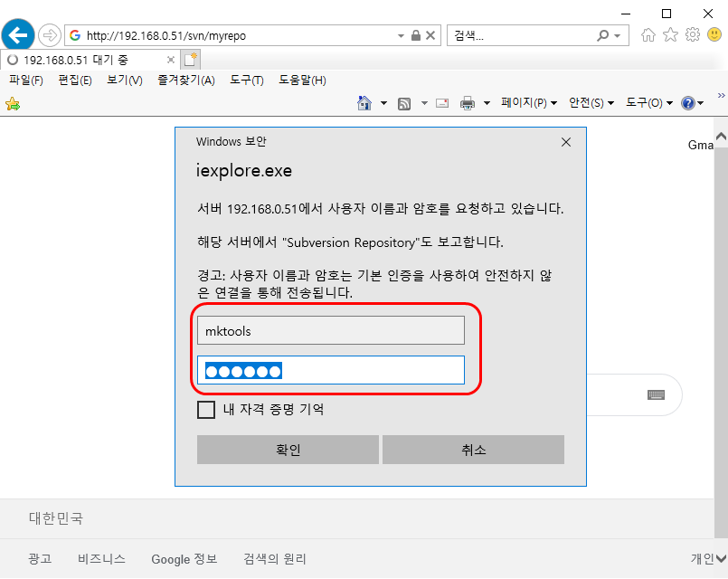This screenshot has height=579, width=728.
Task: Open the Home icon at top right
Action: point(648,34)
